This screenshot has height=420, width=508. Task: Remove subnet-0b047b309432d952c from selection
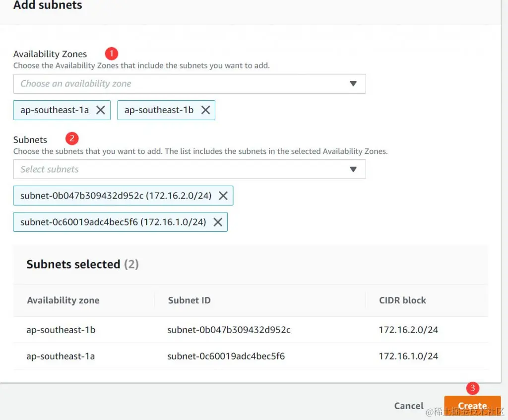[x=224, y=195]
